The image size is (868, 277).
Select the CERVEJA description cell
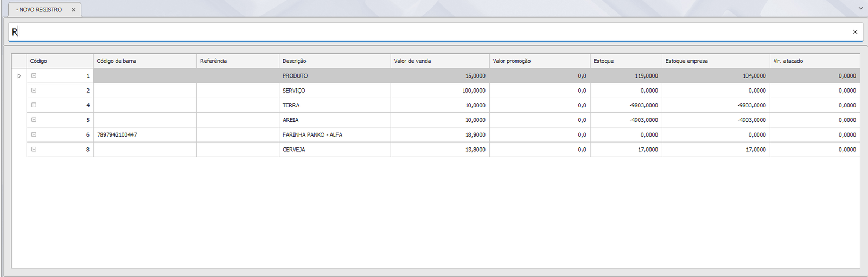tap(335, 149)
